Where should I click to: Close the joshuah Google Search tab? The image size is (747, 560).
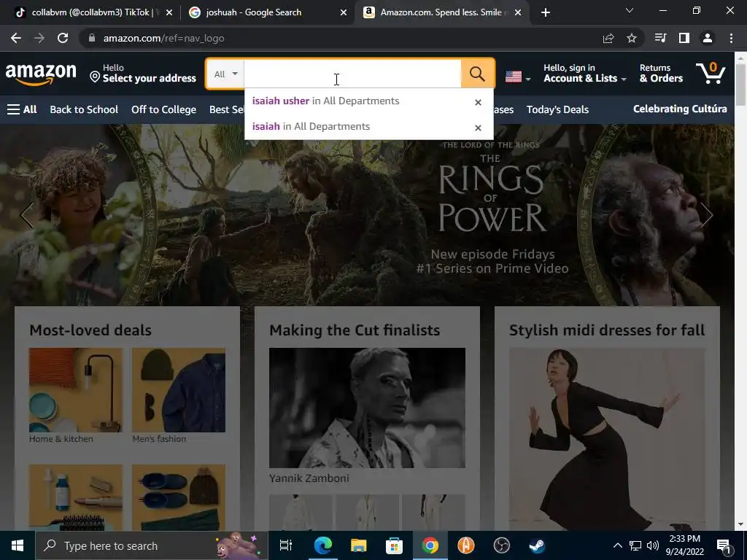point(344,13)
